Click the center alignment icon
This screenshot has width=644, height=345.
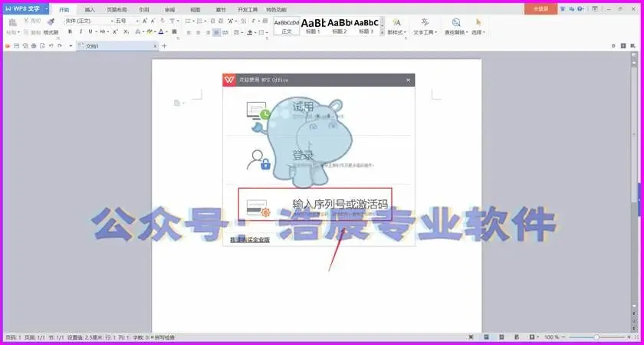click(x=199, y=32)
